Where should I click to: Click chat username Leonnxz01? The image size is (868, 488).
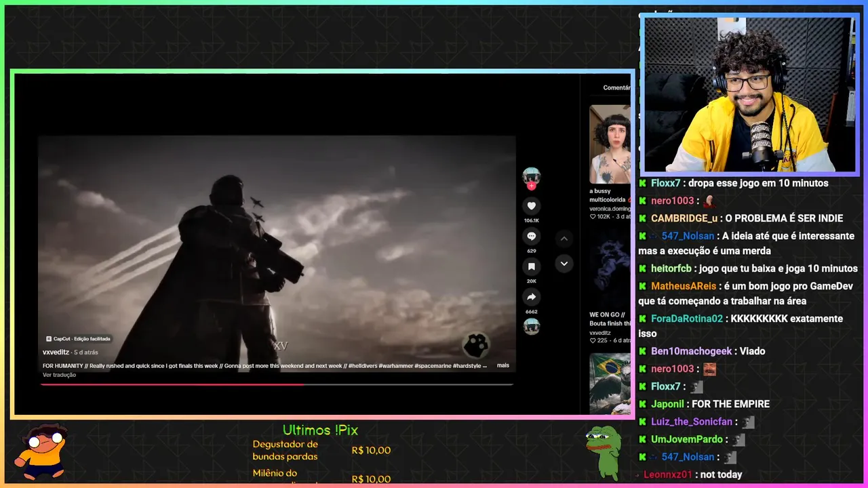(668, 474)
